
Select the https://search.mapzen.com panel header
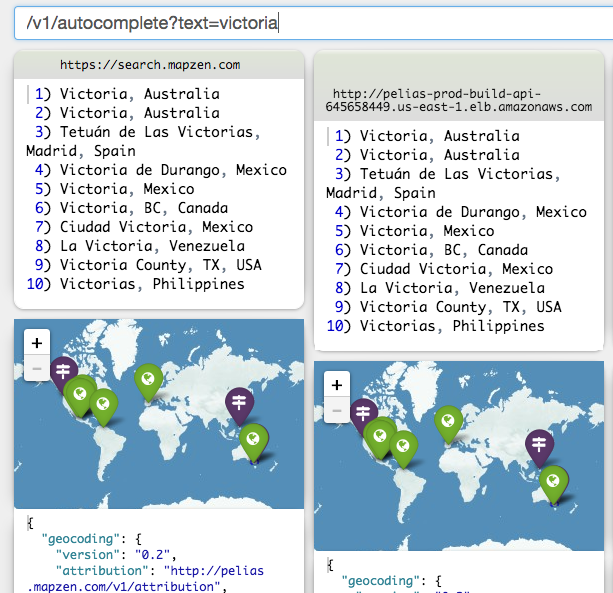[159, 64]
